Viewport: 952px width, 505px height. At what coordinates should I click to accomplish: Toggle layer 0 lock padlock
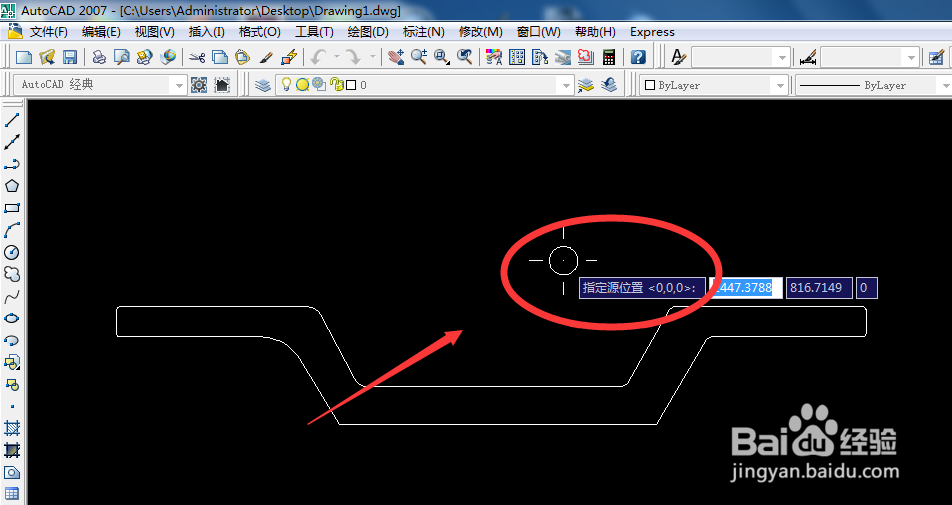click(x=337, y=84)
